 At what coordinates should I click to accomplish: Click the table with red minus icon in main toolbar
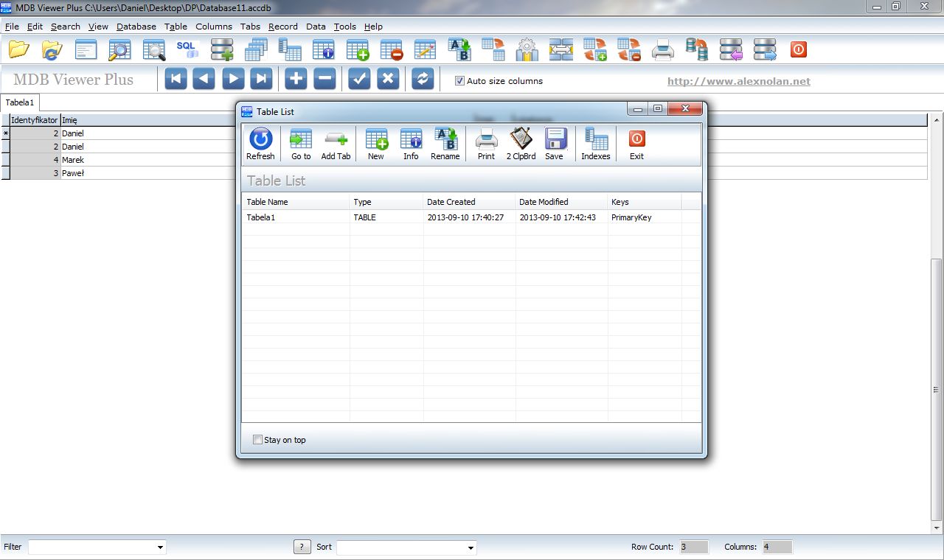tap(392, 50)
